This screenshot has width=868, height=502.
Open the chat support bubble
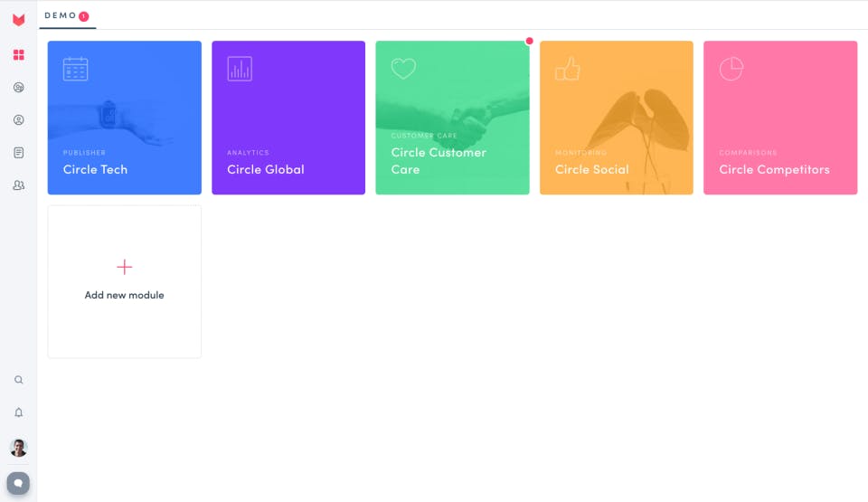click(x=18, y=483)
